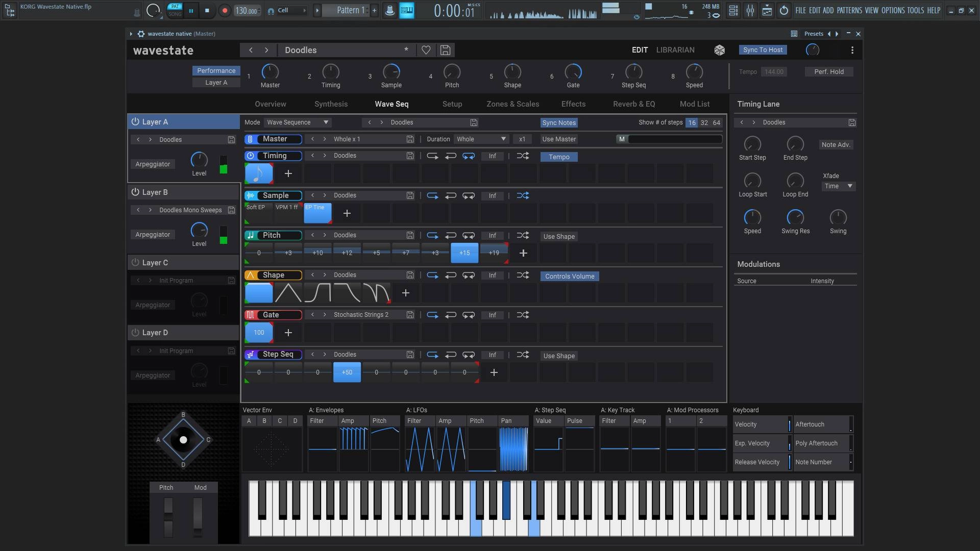980x551 pixels.
Task: Toggle Use Master option
Action: click(x=559, y=139)
